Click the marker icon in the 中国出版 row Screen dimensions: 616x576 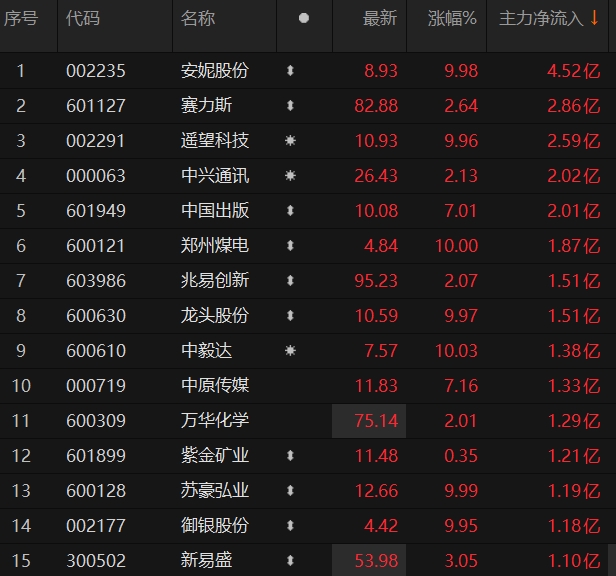pyautogui.click(x=290, y=211)
